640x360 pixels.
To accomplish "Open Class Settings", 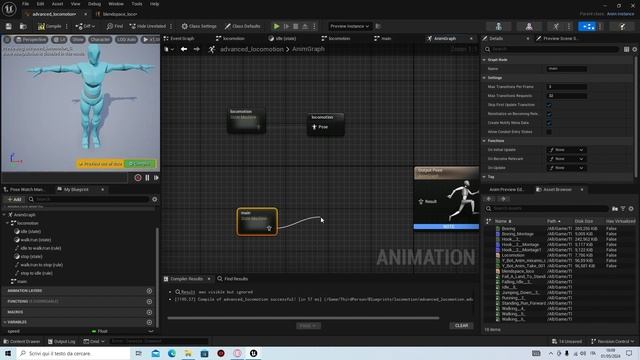I will [x=199, y=26].
